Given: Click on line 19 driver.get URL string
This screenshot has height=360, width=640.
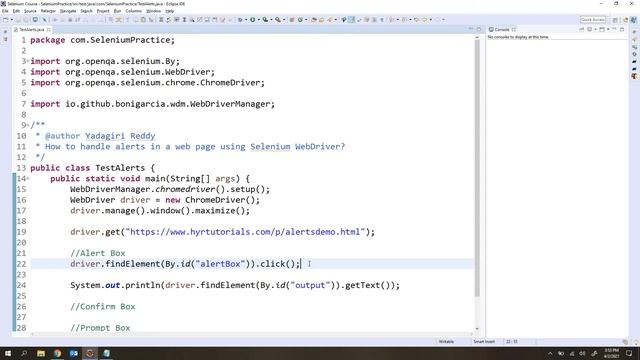Looking at the screenshot, I should pyautogui.click(x=245, y=232).
